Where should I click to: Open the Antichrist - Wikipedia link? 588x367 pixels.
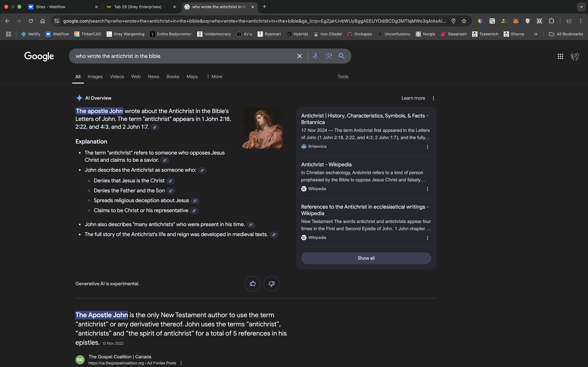(x=326, y=164)
